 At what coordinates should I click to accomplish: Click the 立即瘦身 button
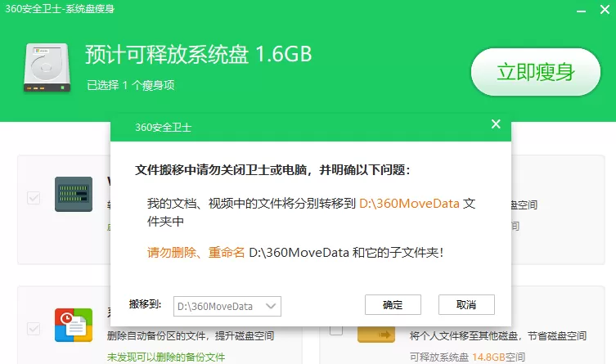pos(536,72)
